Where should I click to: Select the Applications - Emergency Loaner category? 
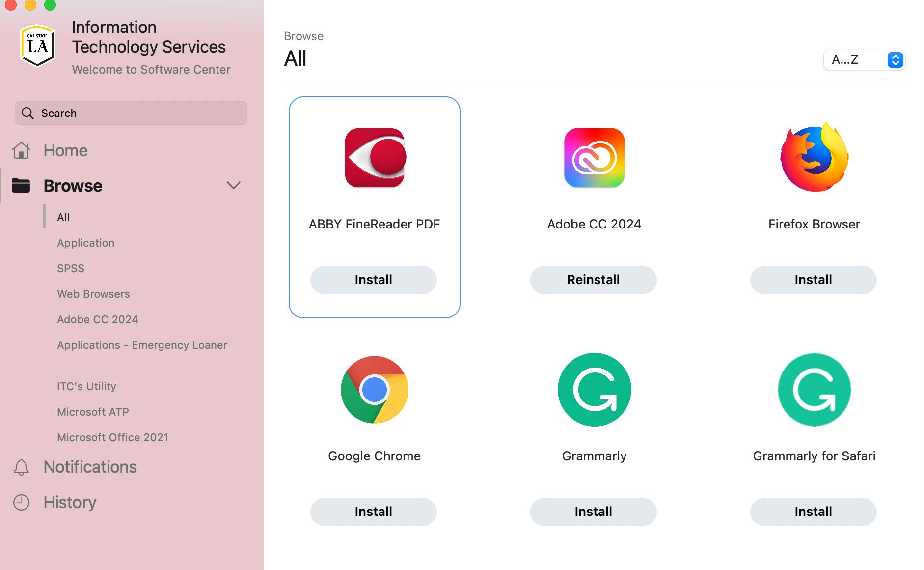(142, 345)
